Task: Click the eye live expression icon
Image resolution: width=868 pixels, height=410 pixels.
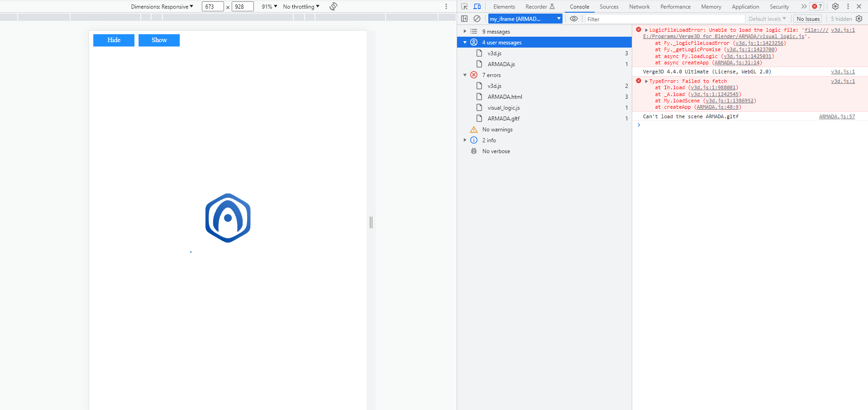Action: point(574,19)
